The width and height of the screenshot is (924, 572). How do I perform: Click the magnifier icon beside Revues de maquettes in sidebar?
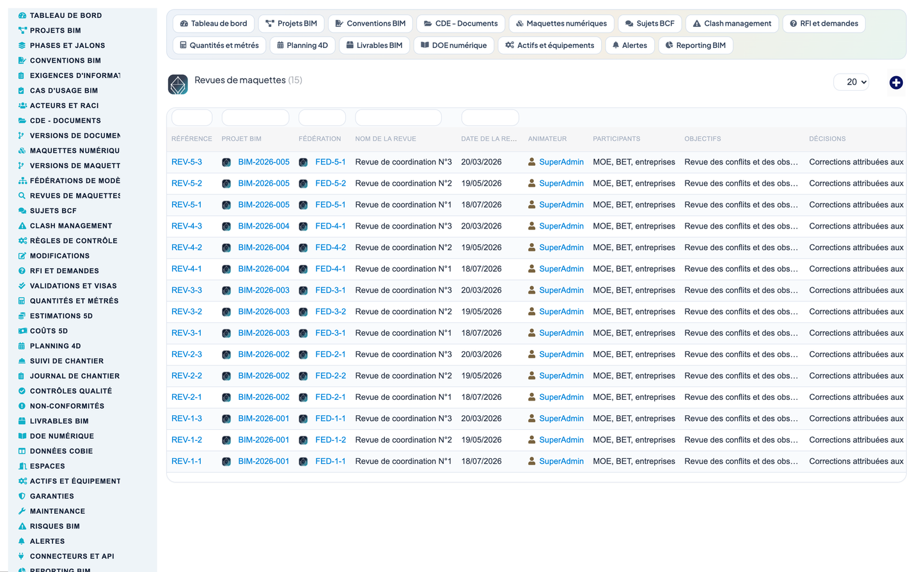(x=22, y=196)
